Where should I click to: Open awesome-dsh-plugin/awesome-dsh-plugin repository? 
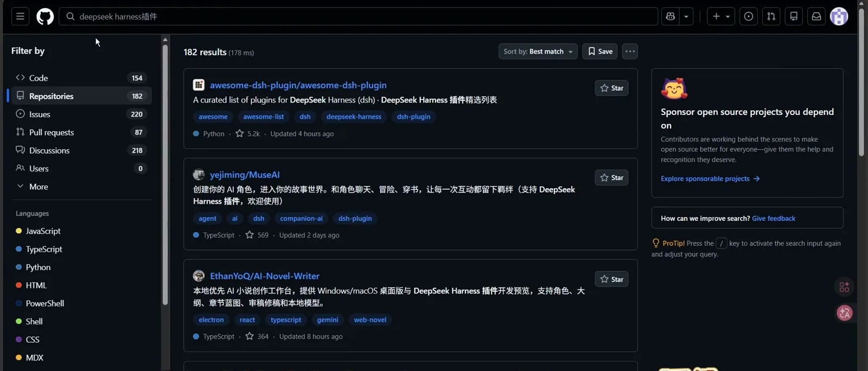pyautogui.click(x=298, y=85)
